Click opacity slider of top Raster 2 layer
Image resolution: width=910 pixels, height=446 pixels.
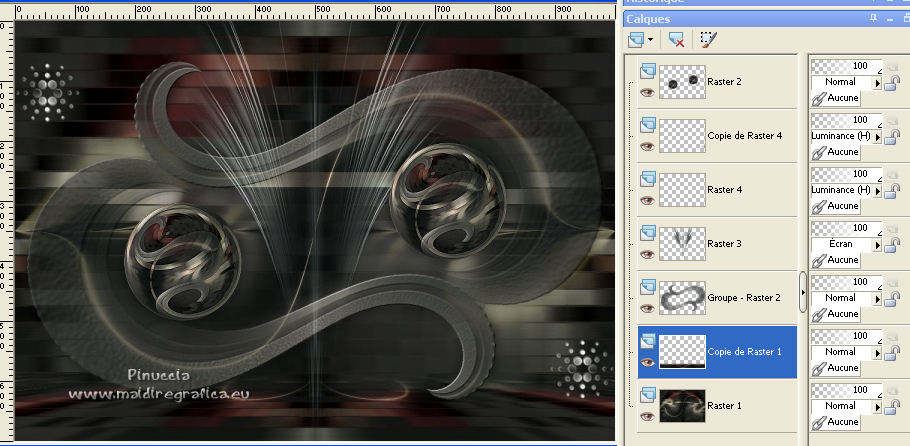846,67
